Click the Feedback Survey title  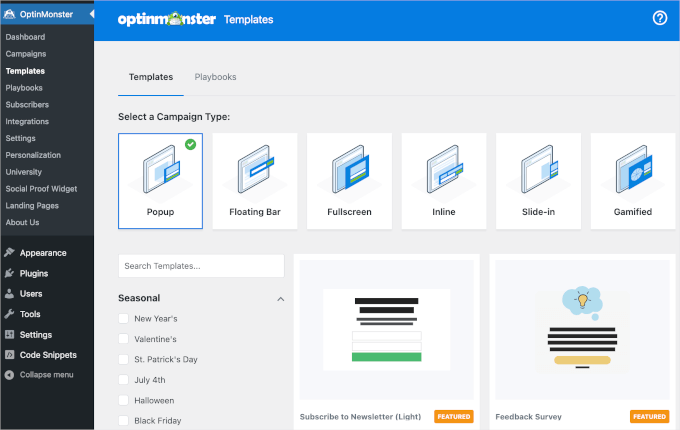(x=528, y=417)
